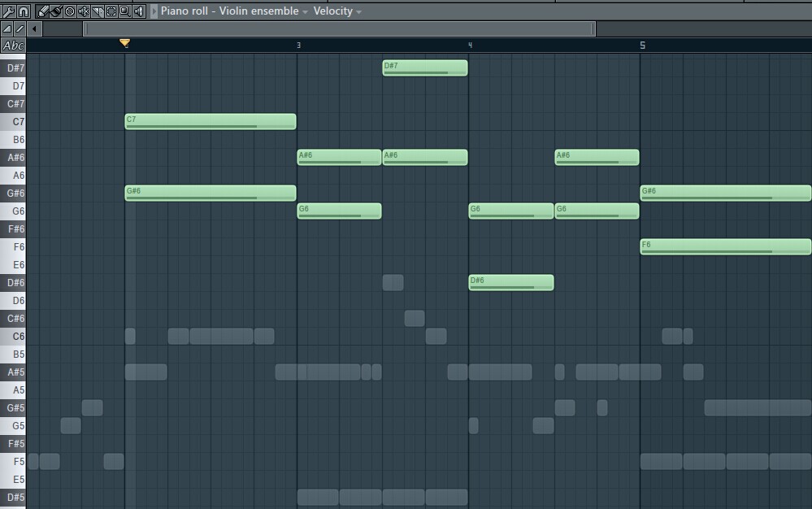Select the Delete tool

(70, 11)
